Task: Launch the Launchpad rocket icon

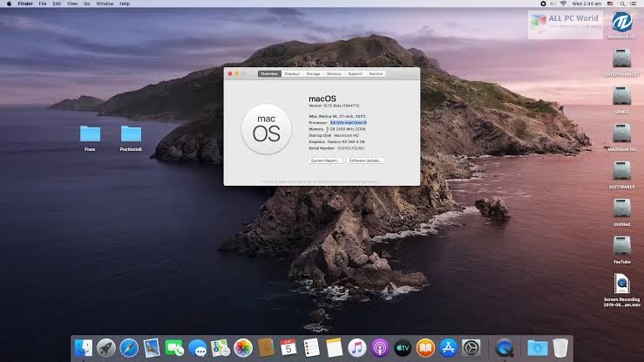Action: 106,348
